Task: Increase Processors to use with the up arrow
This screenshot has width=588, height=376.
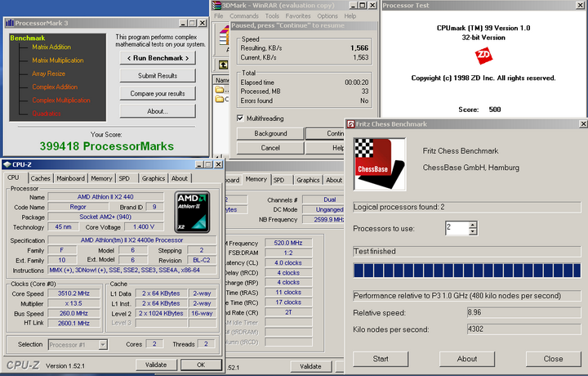Action: [x=473, y=225]
